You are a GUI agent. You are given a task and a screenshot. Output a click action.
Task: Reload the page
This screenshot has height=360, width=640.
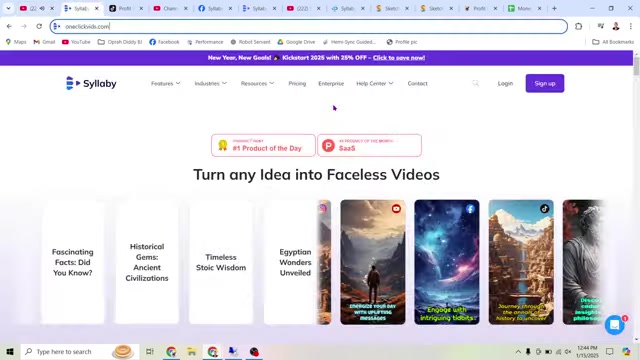click(39, 27)
